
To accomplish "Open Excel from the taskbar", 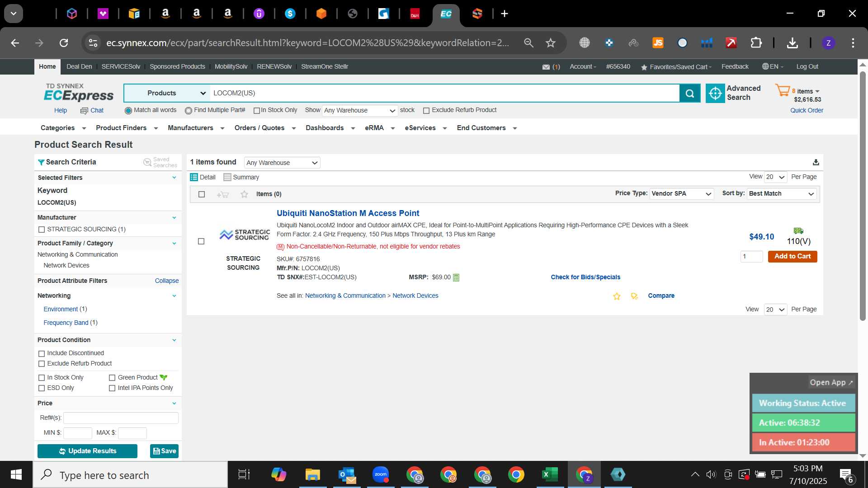I will 550,474.
